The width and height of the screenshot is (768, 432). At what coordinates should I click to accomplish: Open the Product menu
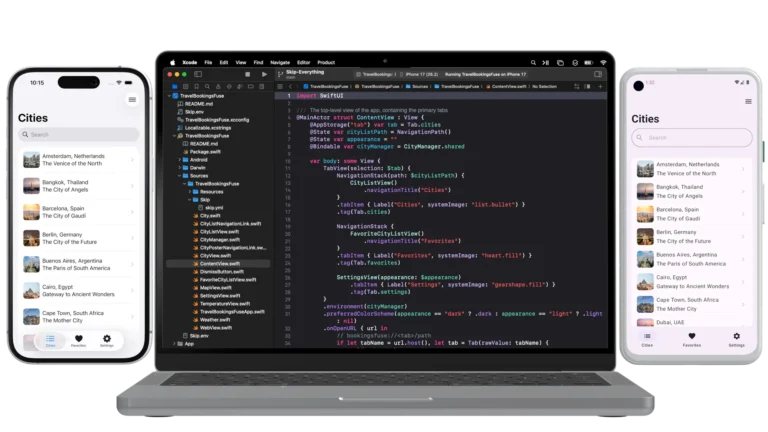tap(326, 63)
